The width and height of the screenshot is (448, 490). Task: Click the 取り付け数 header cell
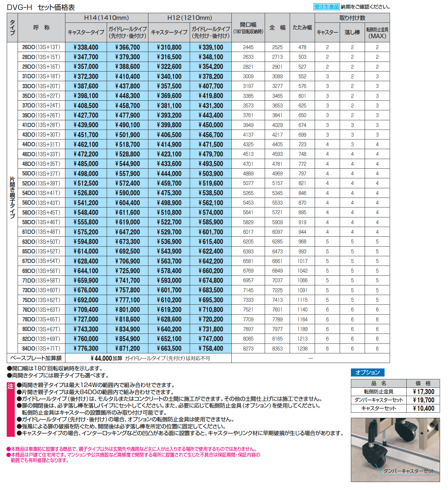pos(352,18)
